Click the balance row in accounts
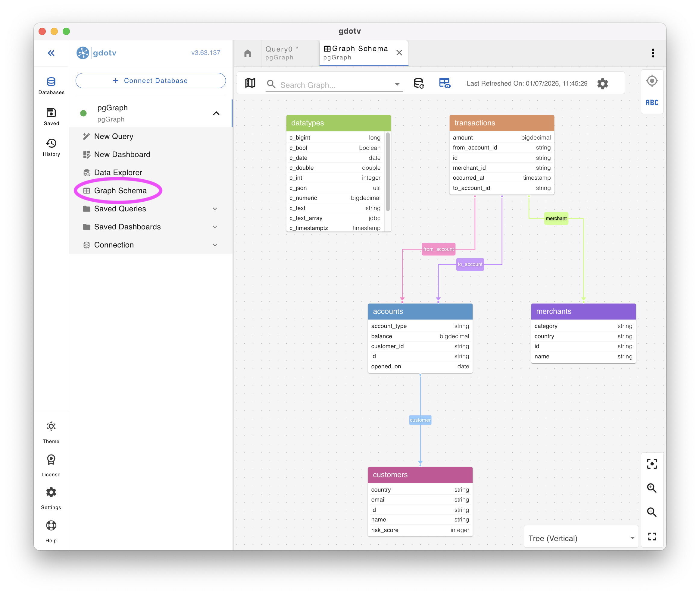The width and height of the screenshot is (700, 595). (x=420, y=336)
